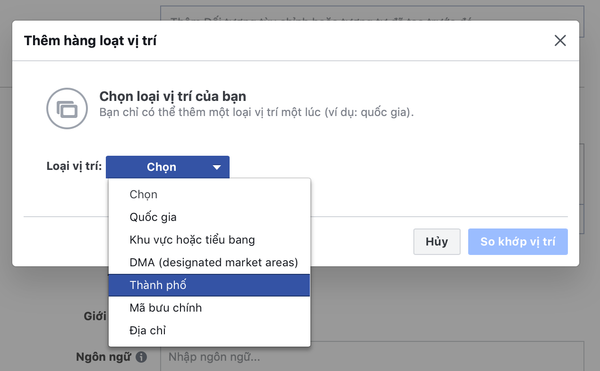Choose Quốc gia from the dropdown list
Viewport: 600px width, 371px height.
click(x=209, y=217)
